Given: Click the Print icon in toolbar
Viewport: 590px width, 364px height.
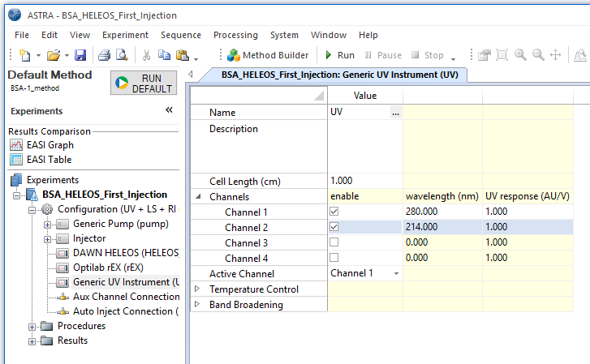Looking at the screenshot, I should (x=104, y=55).
